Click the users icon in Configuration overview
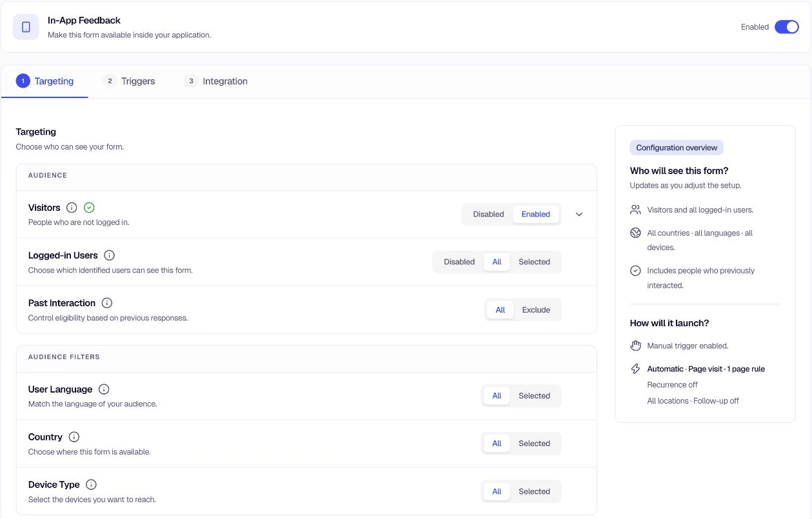Viewport: 812px width, 519px height. 635,210
